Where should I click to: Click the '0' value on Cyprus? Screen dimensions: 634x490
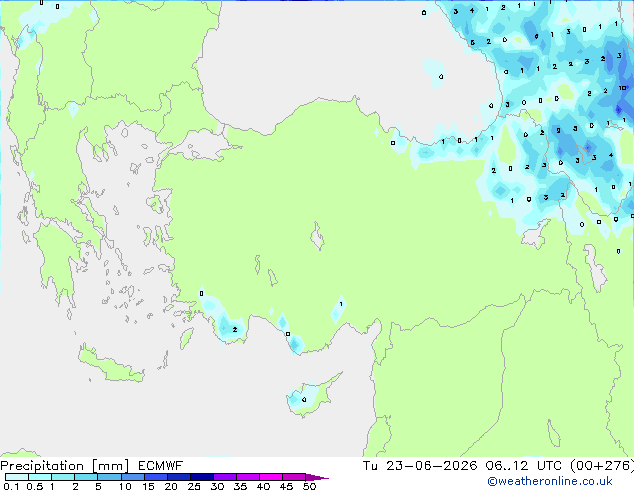point(304,400)
